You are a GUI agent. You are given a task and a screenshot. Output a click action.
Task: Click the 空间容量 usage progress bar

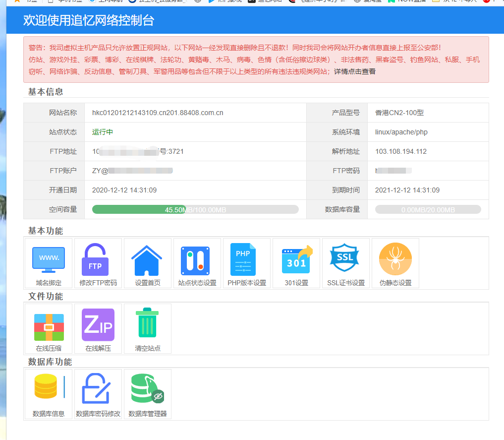pyautogui.click(x=195, y=209)
